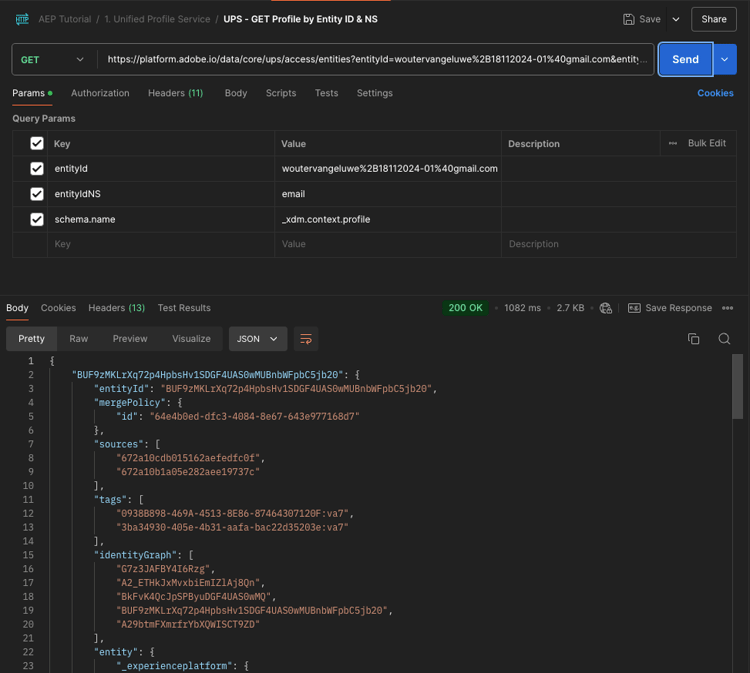The width and height of the screenshot is (750, 673).
Task: Select the Raw view
Action: click(x=78, y=339)
